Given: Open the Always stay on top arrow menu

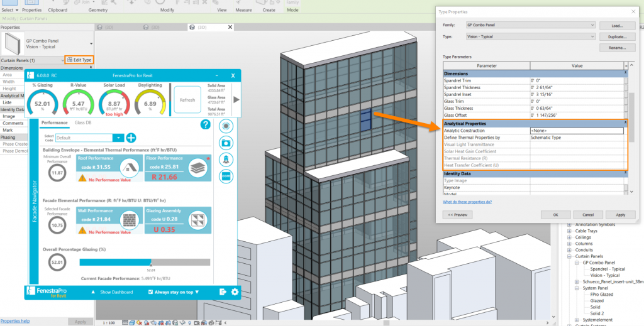Looking at the screenshot, I should coord(197,292).
